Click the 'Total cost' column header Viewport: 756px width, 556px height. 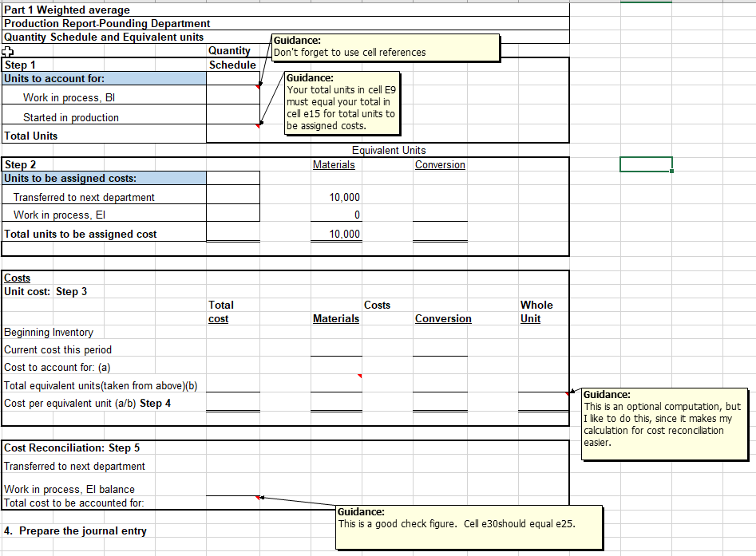(221, 312)
